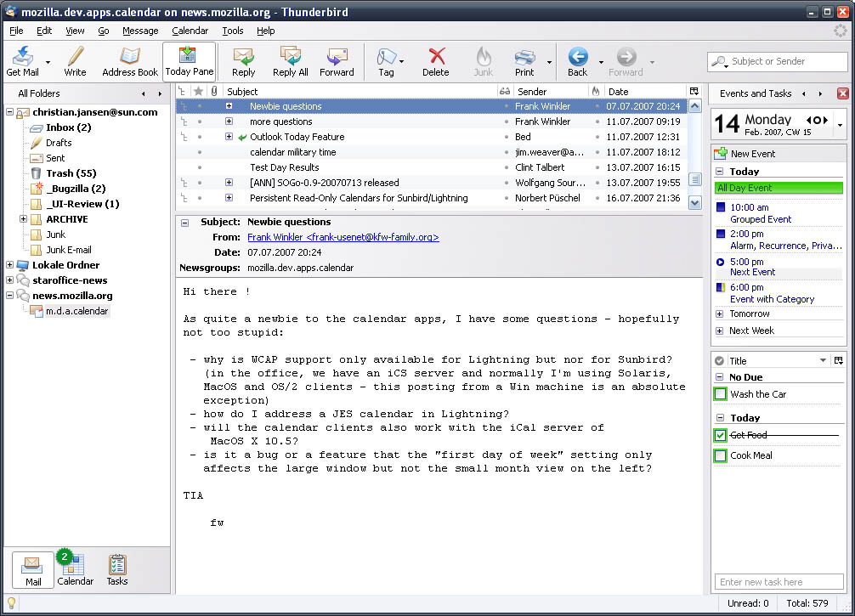This screenshot has width=855, height=616.
Task: Expand the Newbie questions thread
Action: 229,106
